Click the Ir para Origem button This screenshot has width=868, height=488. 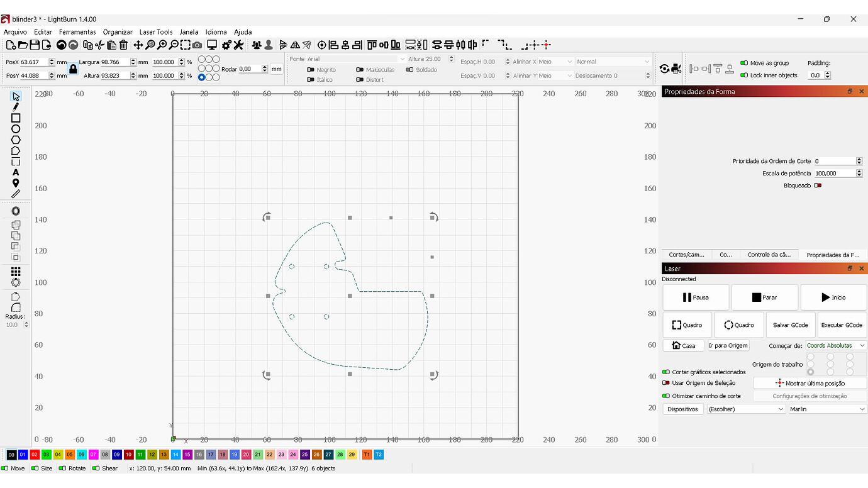point(728,346)
